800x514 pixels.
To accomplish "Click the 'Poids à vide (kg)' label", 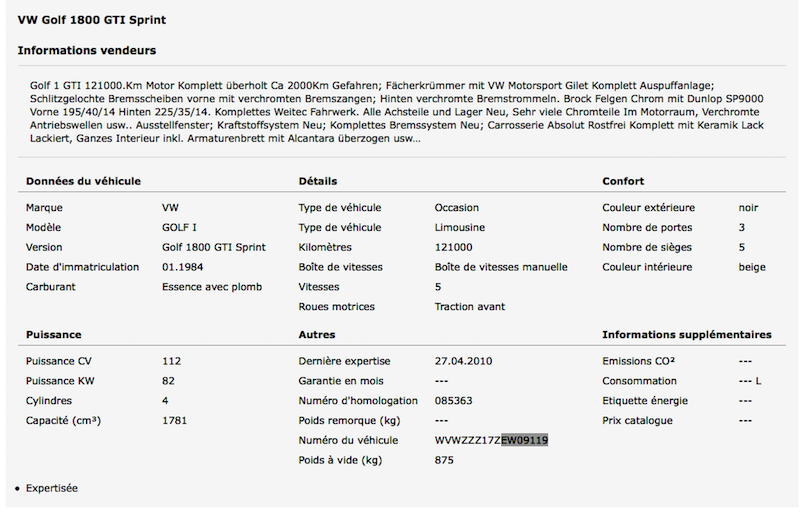I will click(340, 460).
